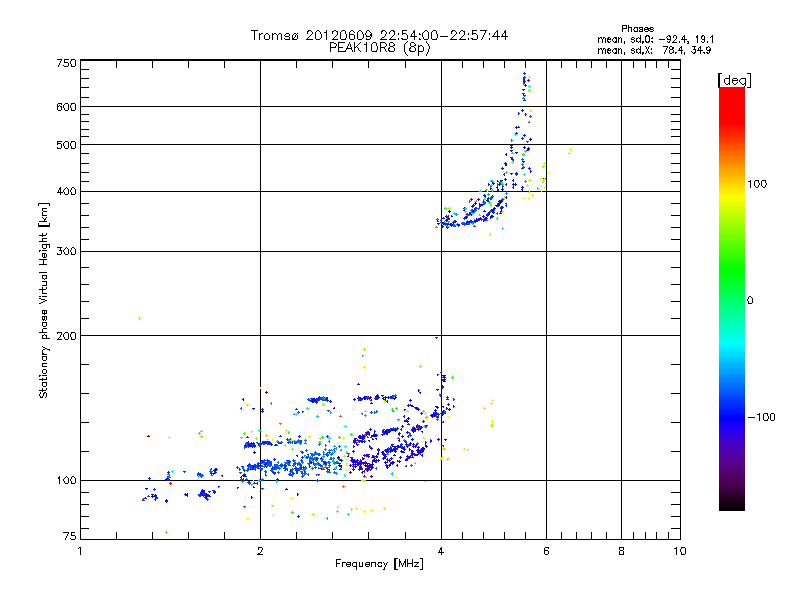This screenshot has width=800, height=600.
Task: Click the '[deg]' colorbar unit label
Action: (x=734, y=80)
